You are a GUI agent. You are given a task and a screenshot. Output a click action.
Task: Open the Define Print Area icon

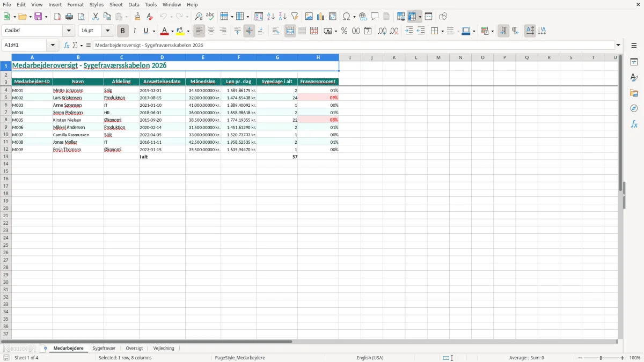[401, 17]
